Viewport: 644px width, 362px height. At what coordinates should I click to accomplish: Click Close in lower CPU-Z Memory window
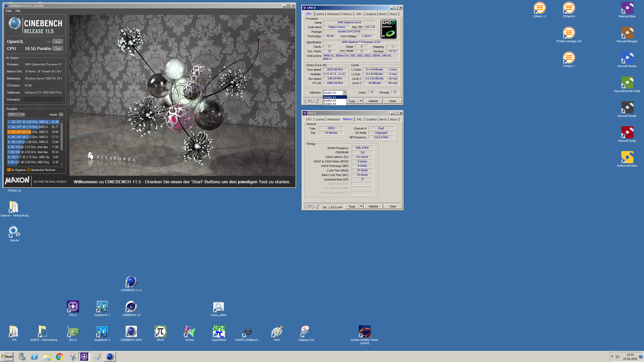pyautogui.click(x=392, y=206)
